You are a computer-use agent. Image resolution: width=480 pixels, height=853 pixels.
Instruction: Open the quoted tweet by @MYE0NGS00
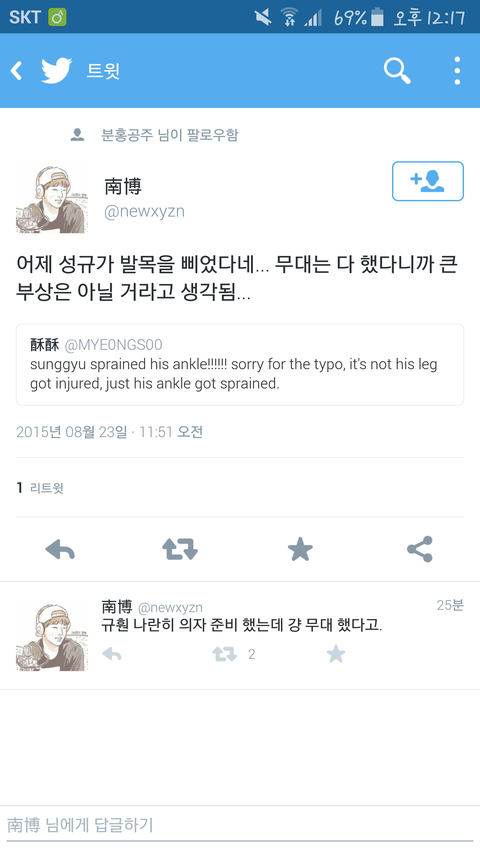point(240,364)
